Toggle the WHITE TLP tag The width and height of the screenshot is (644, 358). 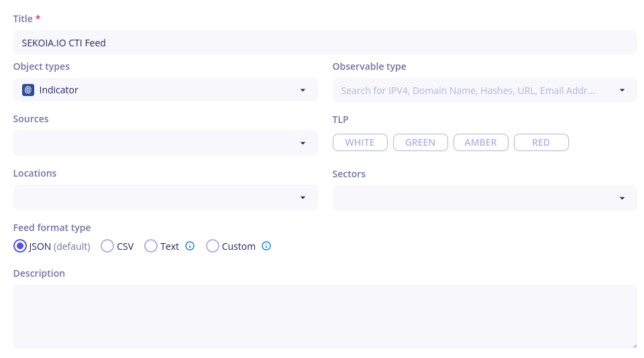click(x=360, y=142)
